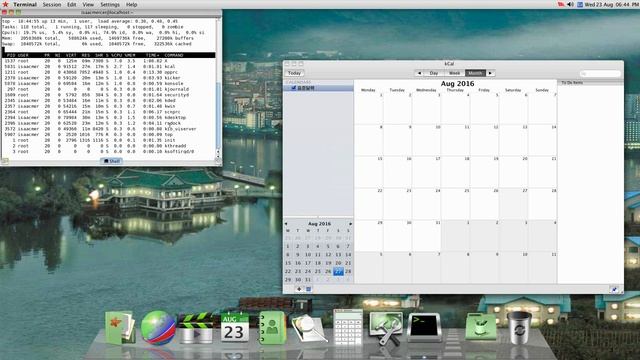The image size is (640, 360).
Task: Open the red star documents folder in the dock
Action: coord(120,328)
